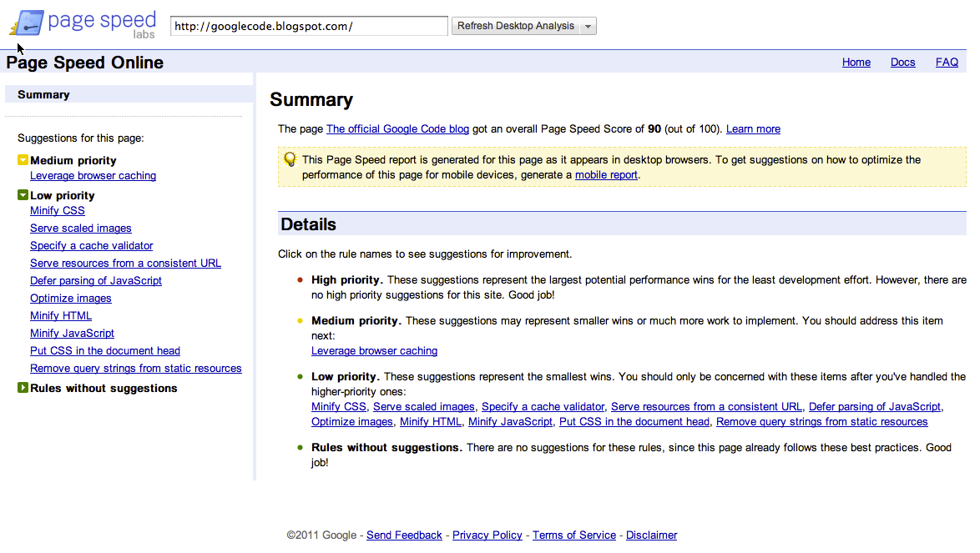Open the Docs link in the header
Screen dimensions: 980x553
click(x=902, y=63)
